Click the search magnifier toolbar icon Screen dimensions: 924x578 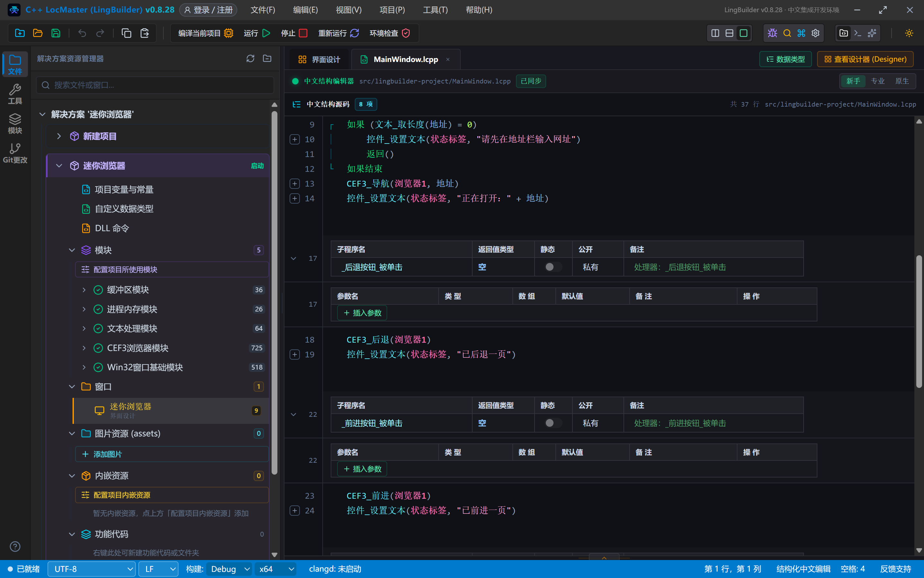tap(787, 33)
